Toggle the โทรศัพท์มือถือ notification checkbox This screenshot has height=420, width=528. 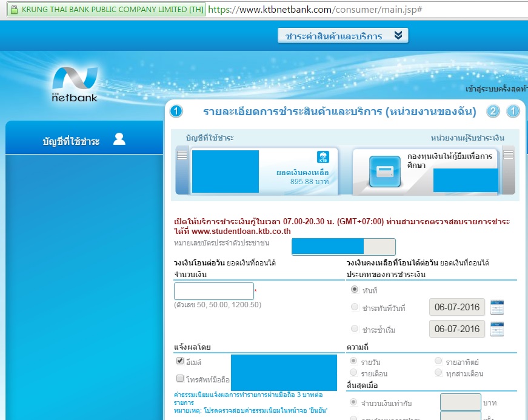(180, 379)
